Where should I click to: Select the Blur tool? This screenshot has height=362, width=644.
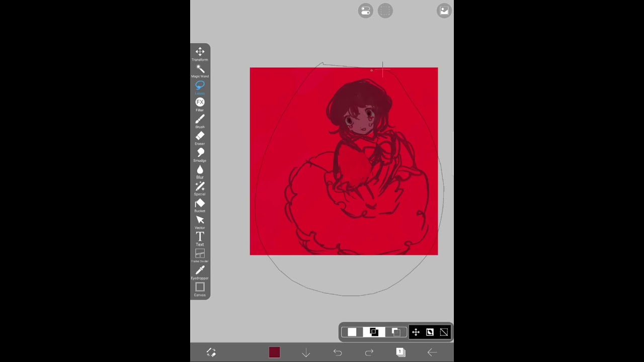coord(200,171)
